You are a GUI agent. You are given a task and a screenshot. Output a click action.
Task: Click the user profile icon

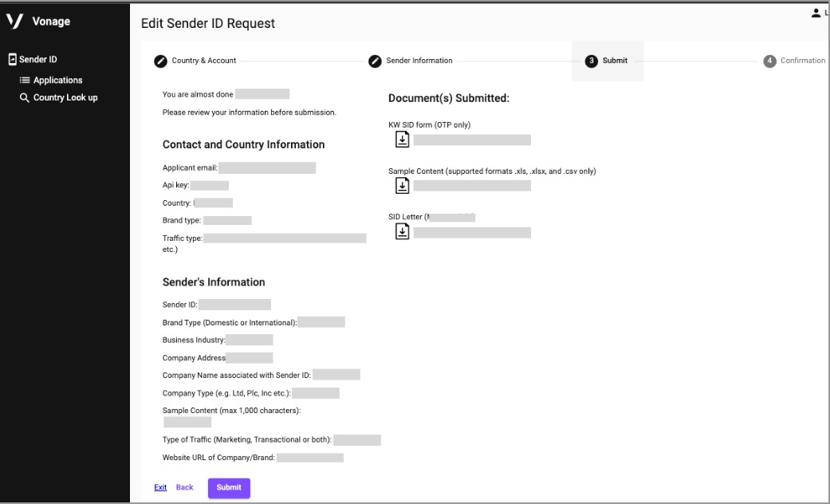[x=816, y=12]
